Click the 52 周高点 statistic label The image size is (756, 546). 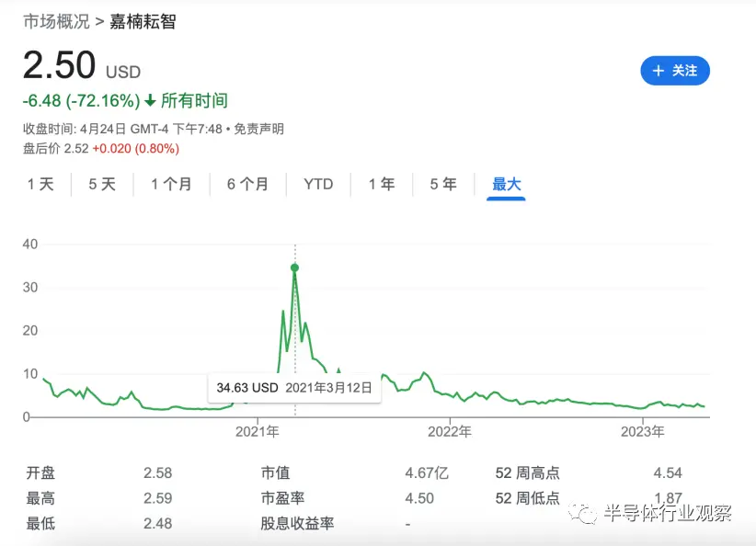click(x=527, y=473)
